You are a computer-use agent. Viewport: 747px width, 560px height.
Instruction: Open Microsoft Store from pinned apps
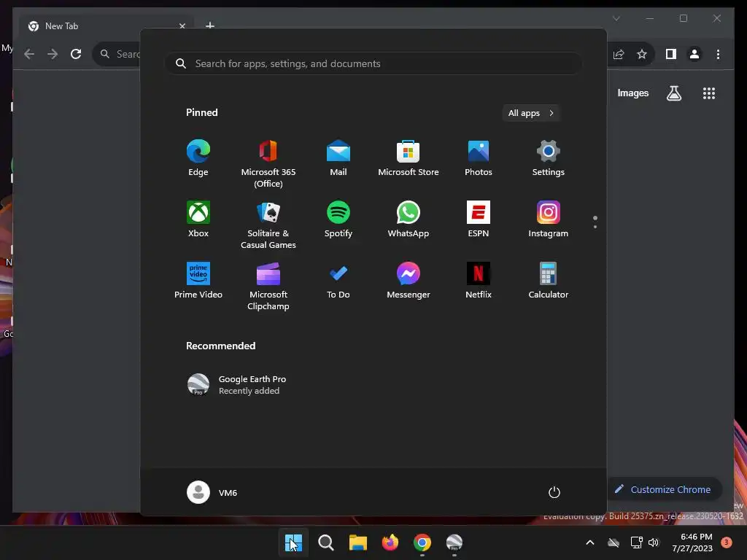pos(409,158)
